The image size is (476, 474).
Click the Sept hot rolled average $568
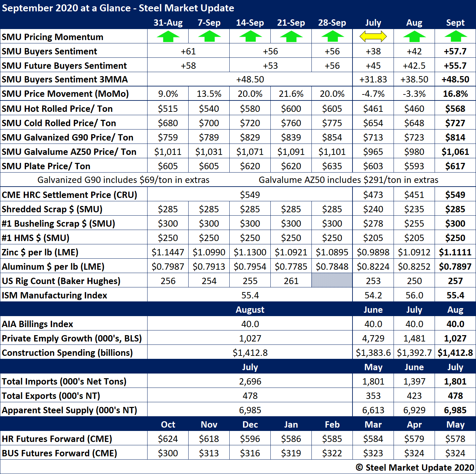(455, 109)
